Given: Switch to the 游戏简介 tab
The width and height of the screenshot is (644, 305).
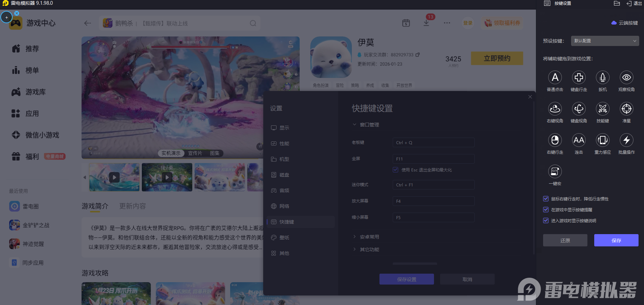Looking at the screenshot, I should [95, 206].
